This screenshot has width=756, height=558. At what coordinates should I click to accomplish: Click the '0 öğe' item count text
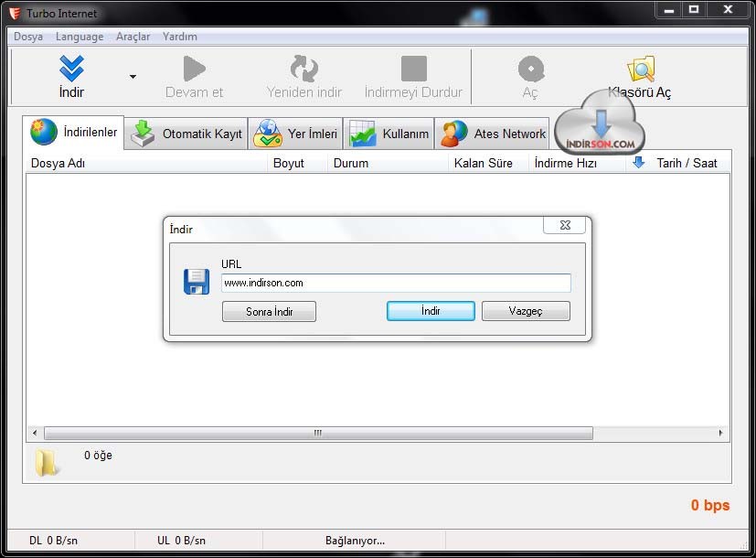tap(98, 456)
